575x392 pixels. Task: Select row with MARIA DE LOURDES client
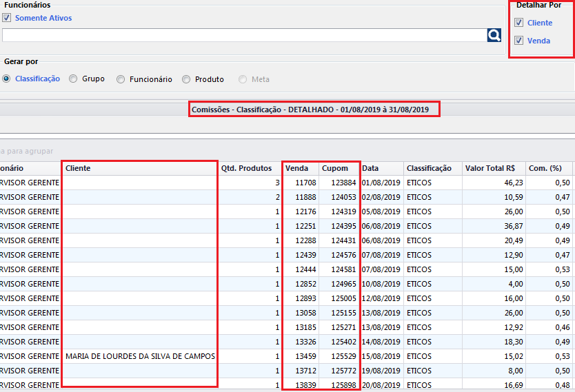140,356
